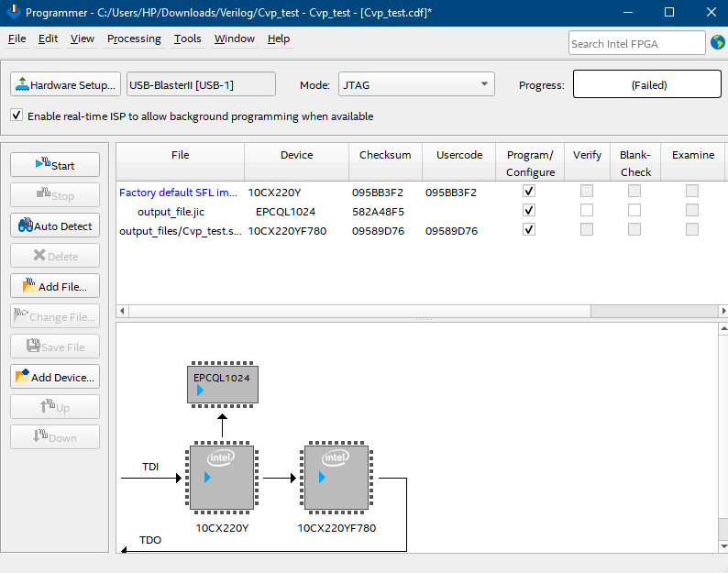Click the Checksum column header
Screen dimensions: 728x573
coord(385,155)
